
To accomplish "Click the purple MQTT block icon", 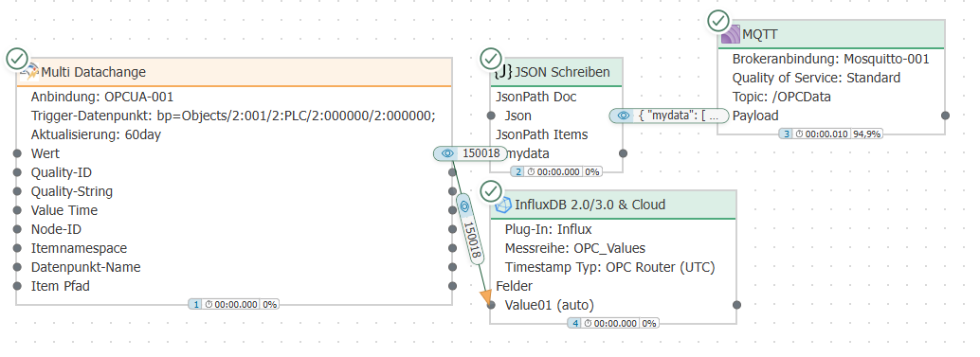I will point(730,34).
